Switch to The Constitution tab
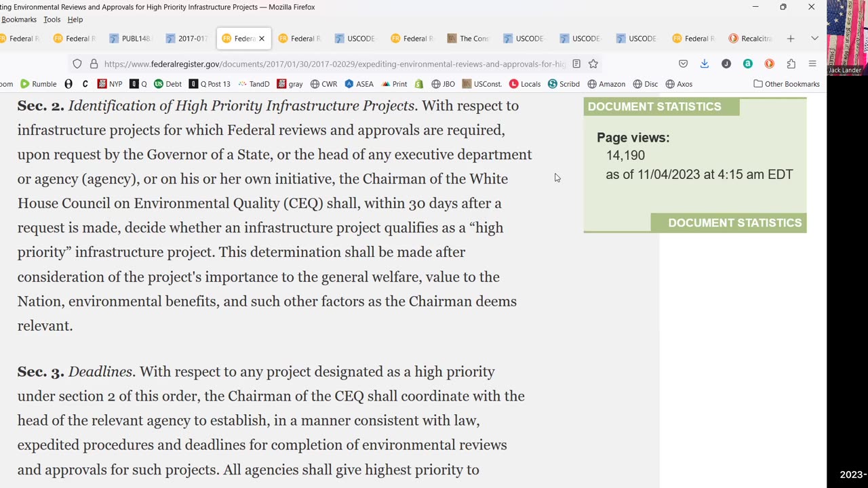 (x=469, y=39)
